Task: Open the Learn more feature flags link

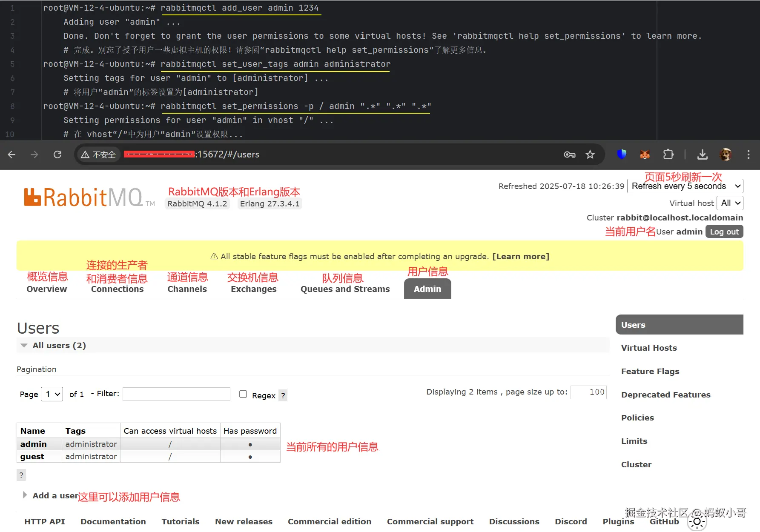Action: tap(521, 256)
